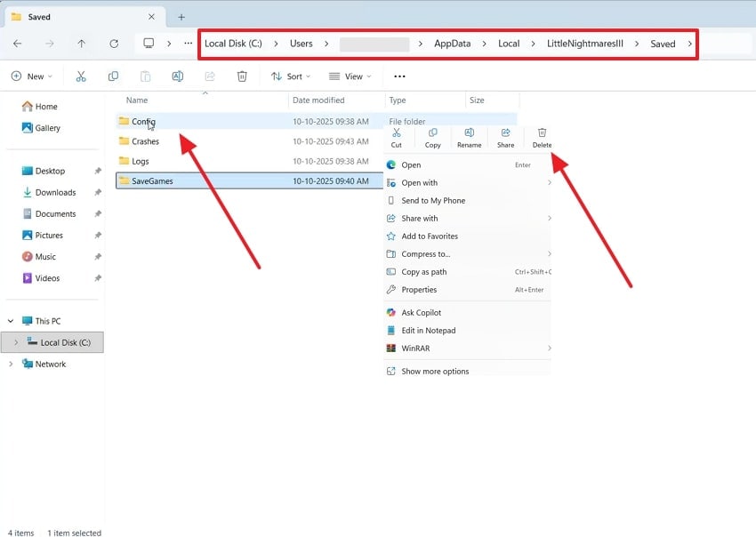756x537 pixels.
Task: Sort by the Name column header
Action: (x=137, y=100)
